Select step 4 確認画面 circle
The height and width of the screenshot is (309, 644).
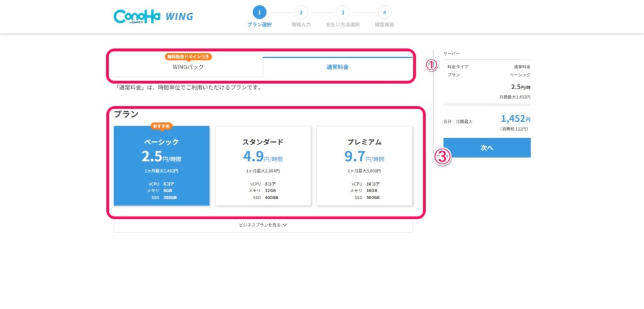point(384,13)
